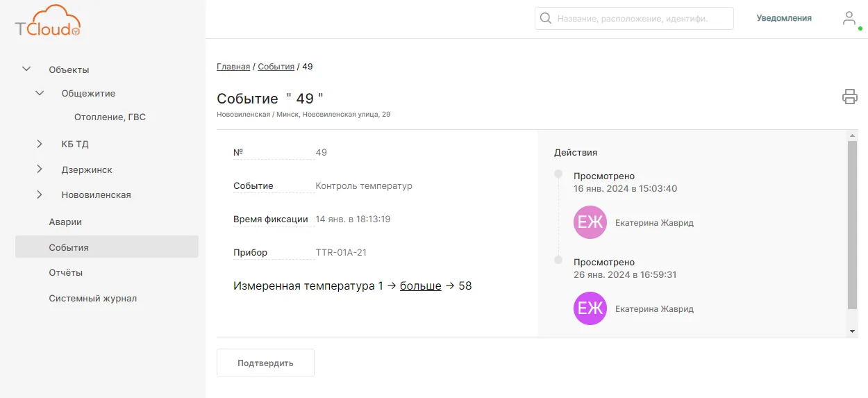Select the Объекты root item
Viewport: 868px width, 398px height.
pyautogui.click(x=69, y=70)
